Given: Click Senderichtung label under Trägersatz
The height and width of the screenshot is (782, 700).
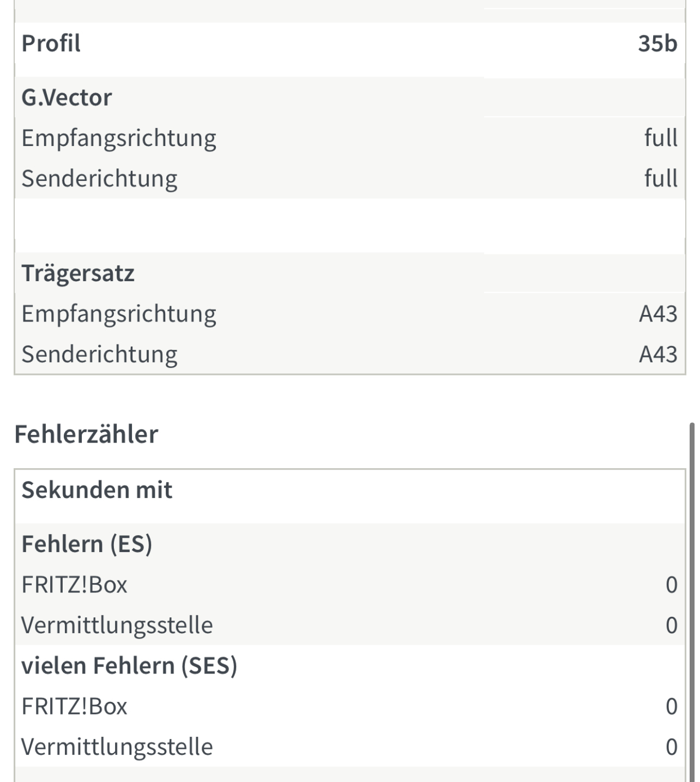Looking at the screenshot, I should pyautogui.click(x=99, y=354).
